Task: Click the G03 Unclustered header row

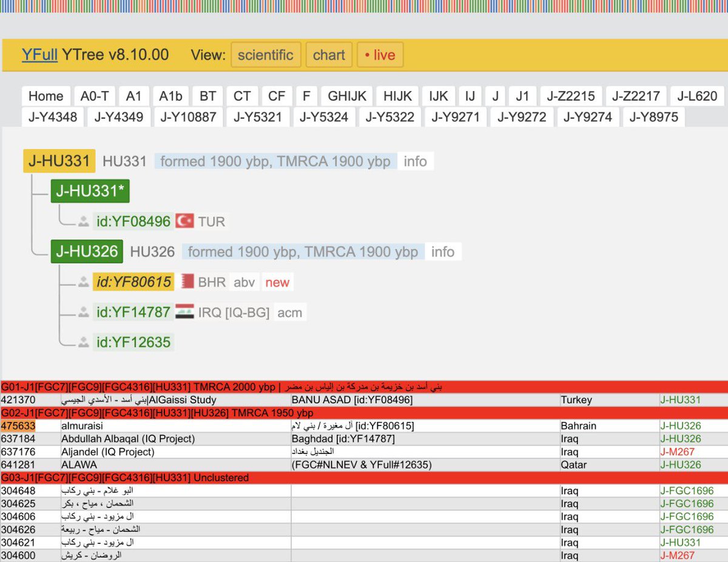Action: coord(364,478)
